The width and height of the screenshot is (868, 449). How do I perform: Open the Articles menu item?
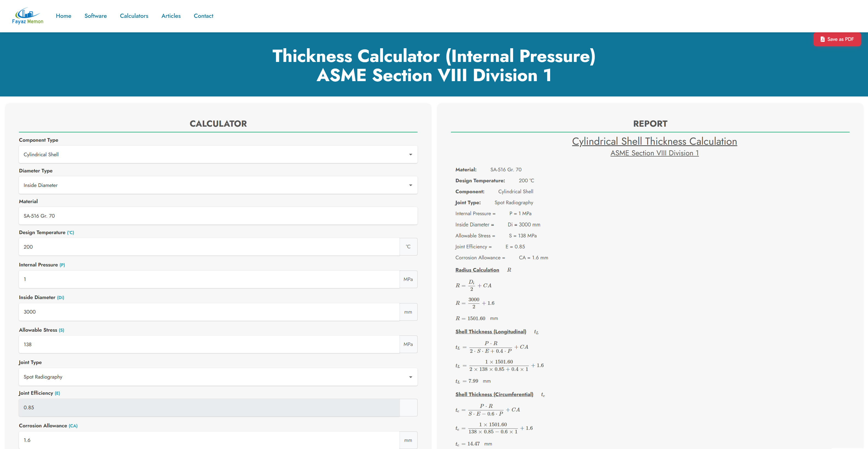pos(171,16)
